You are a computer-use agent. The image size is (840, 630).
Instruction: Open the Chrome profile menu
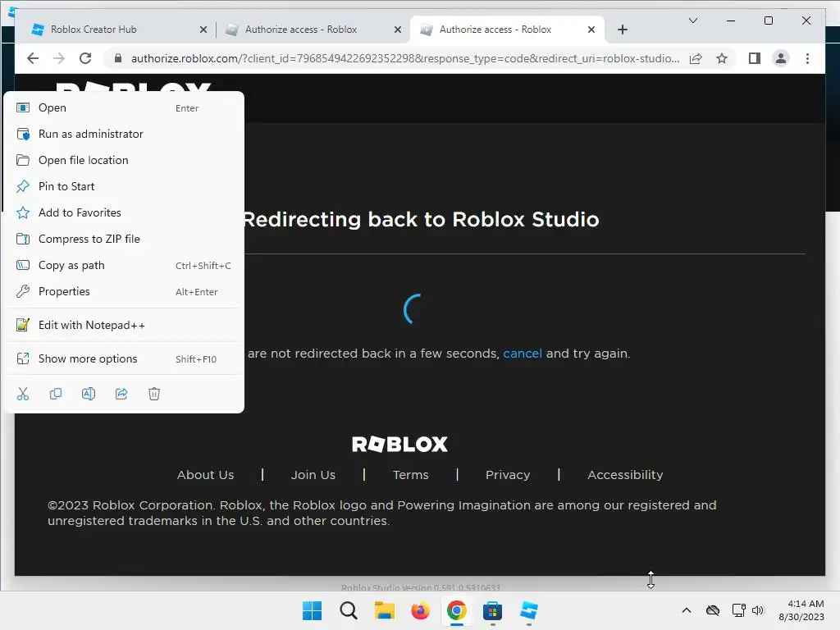click(781, 58)
